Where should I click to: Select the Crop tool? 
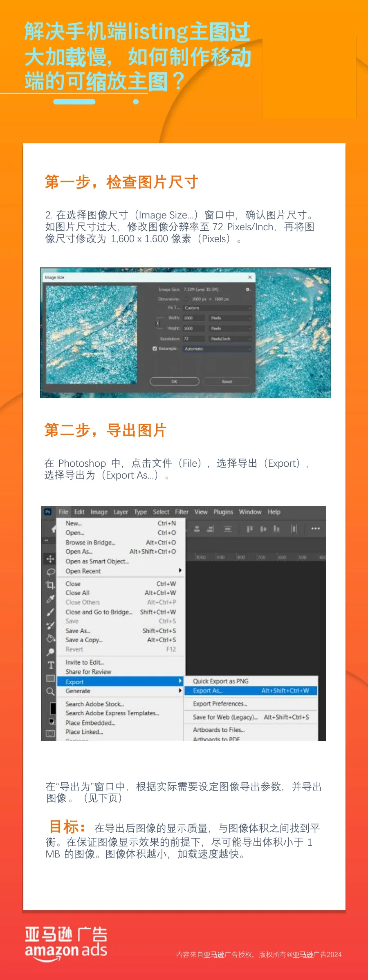[50, 585]
